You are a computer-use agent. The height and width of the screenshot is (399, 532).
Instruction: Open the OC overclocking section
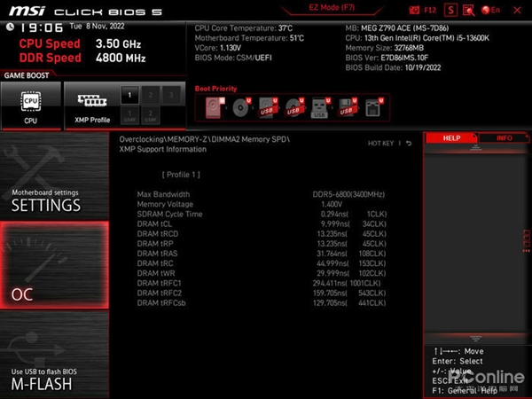pyautogui.click(x=54, y=265)
